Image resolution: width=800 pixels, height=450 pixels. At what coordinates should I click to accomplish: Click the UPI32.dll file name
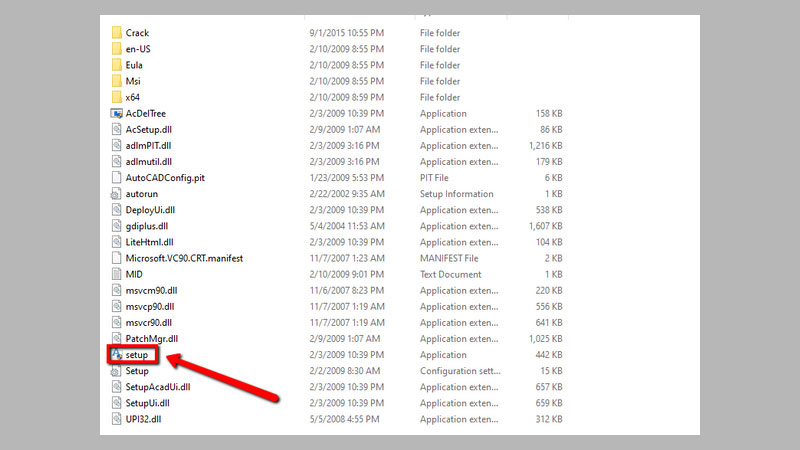(x=143, y=419)
